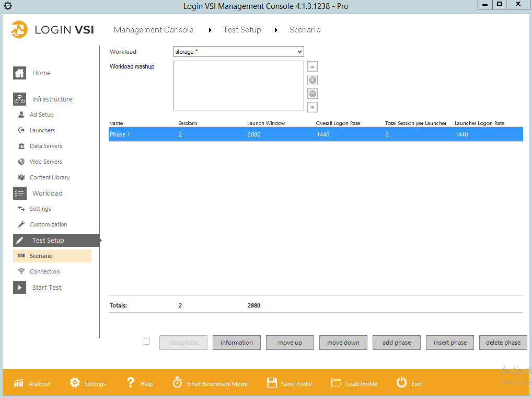Click add phase button
Image resolution: width=532 pixels, height=398 pixels.
[396, 343]
